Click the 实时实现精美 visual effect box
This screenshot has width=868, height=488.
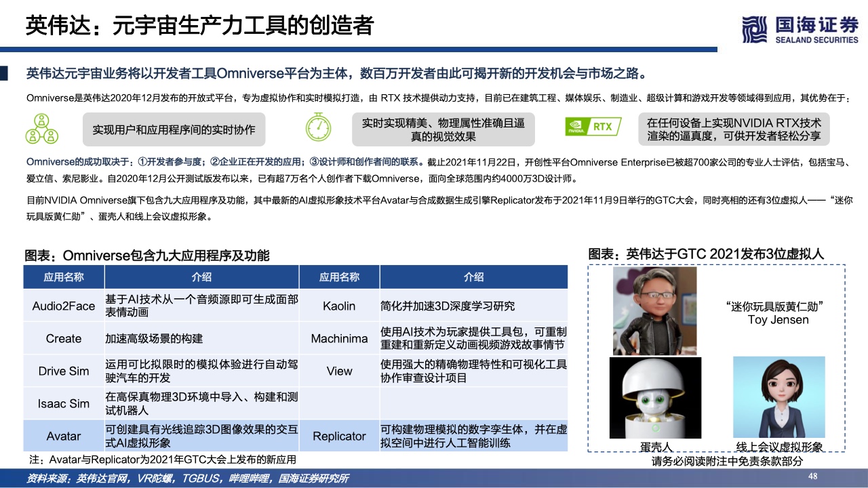coord(443,129)
